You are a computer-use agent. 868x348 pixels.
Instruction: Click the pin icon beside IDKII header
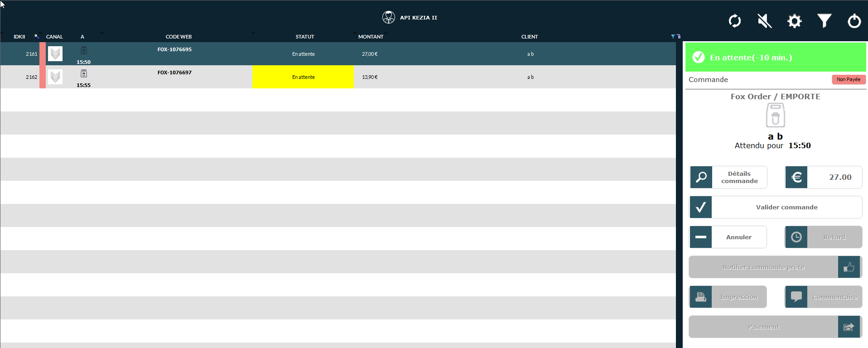pyautogui.click(x=37, y=36)
